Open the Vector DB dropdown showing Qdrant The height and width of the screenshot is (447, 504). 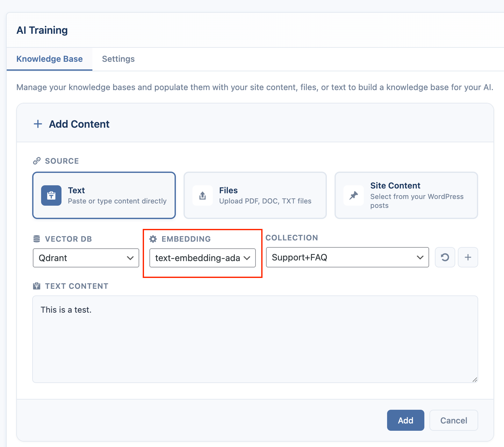pos(86,258)
